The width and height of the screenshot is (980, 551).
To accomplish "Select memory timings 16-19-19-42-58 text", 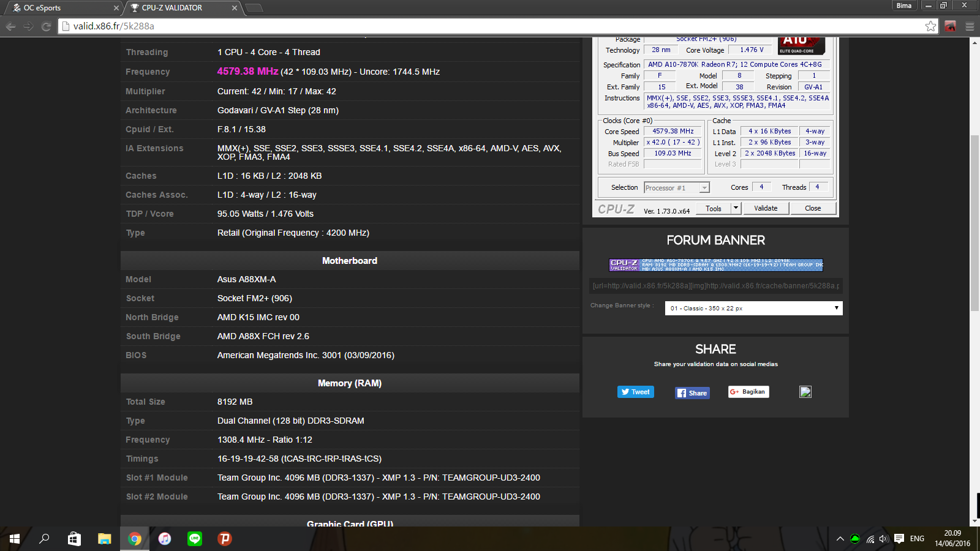I will pyautogui.click(x=300, y=459).
